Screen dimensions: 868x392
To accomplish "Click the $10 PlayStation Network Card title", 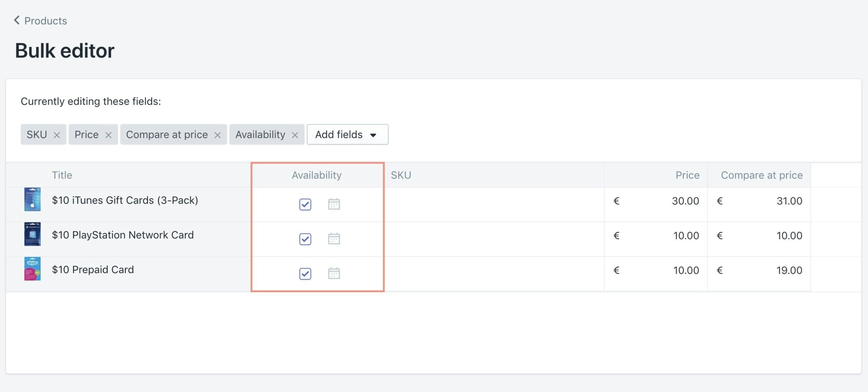I will (123, 235).
